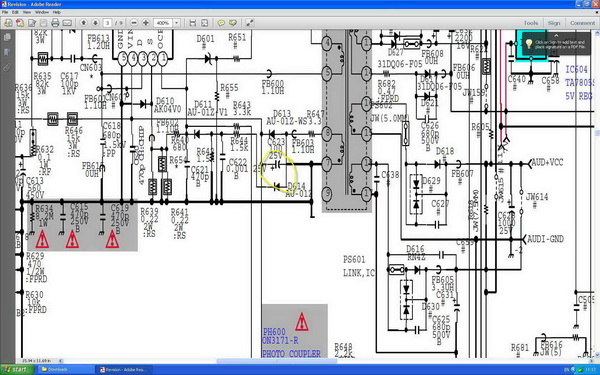Open the View menu
The height and width of the screenshot is (375, 600).
tap(27, 12)
